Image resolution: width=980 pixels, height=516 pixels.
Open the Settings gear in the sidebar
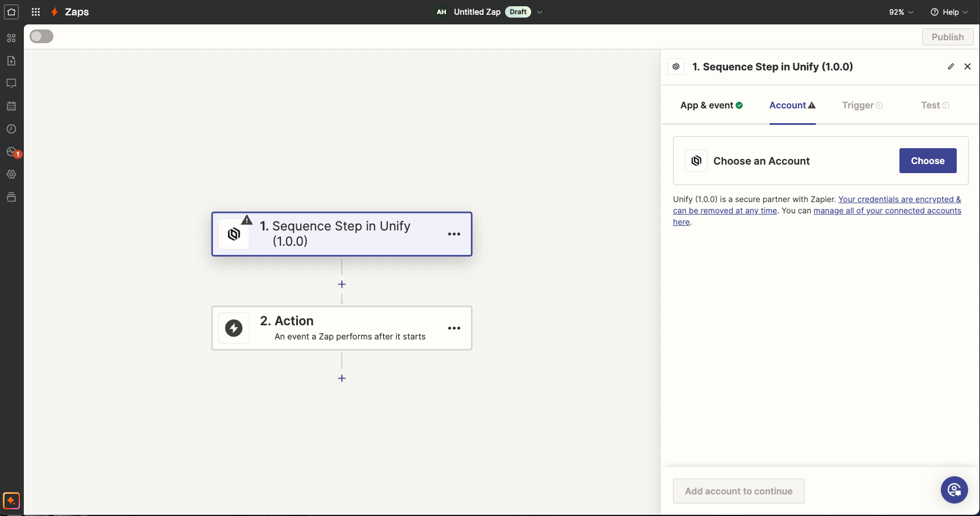coord(11,174)
